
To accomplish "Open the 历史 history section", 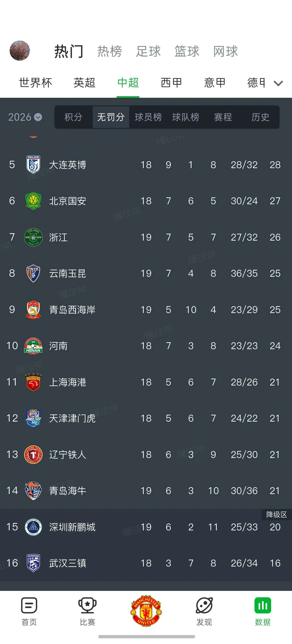I will pyautogui.click(x=260, y=117).
